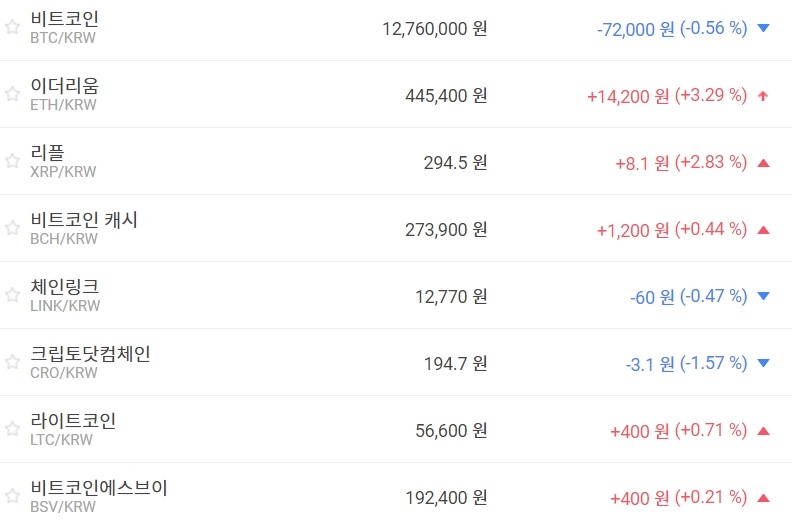Click the star icon for 비트코인에스브이

tap(12, 496)
